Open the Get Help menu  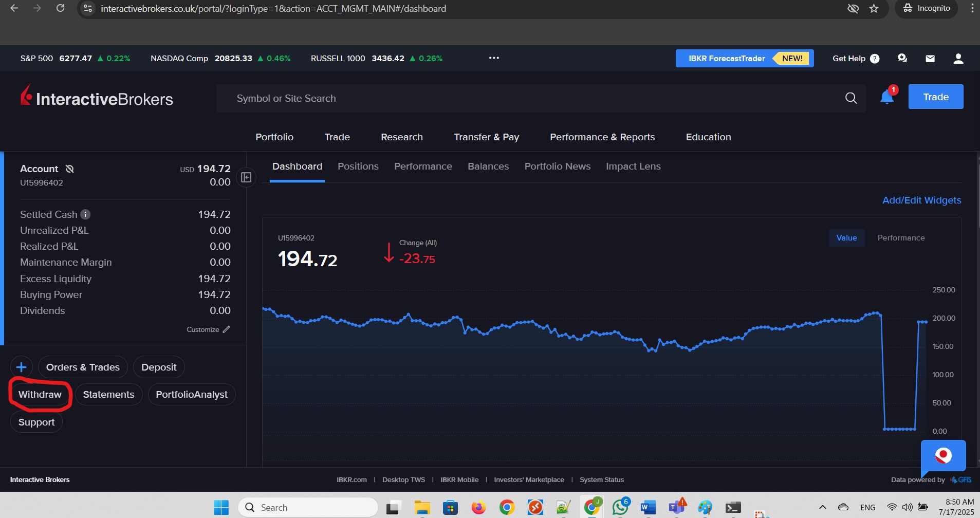coord(856,59)
